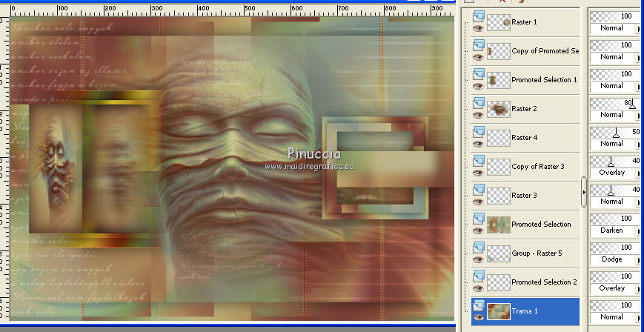Open Overlay blend mode dropdown of Promoted Selection 2

[615, 288]
